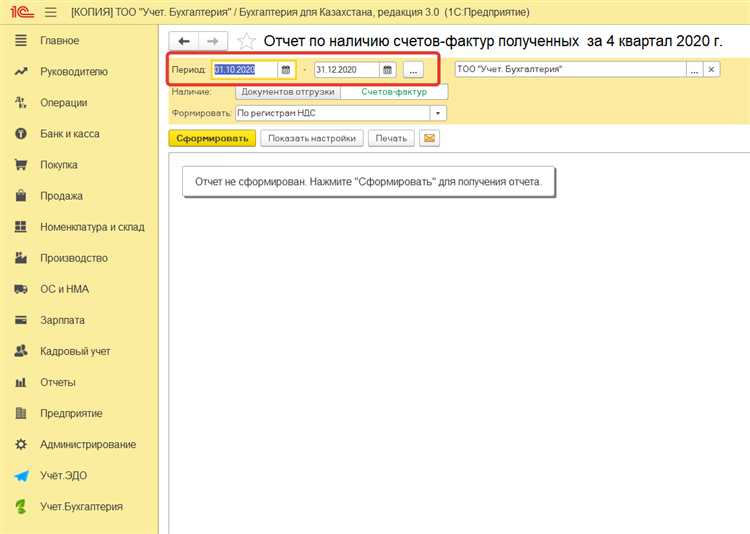Click the period end date field
Screen dimensions: 750x534
tap(347, 70)
